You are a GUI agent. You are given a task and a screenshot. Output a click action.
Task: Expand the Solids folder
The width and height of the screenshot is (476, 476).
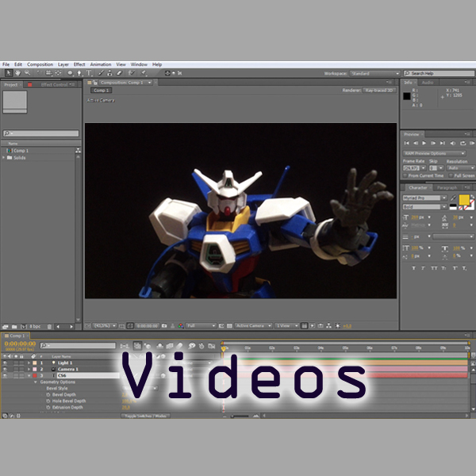4,158
